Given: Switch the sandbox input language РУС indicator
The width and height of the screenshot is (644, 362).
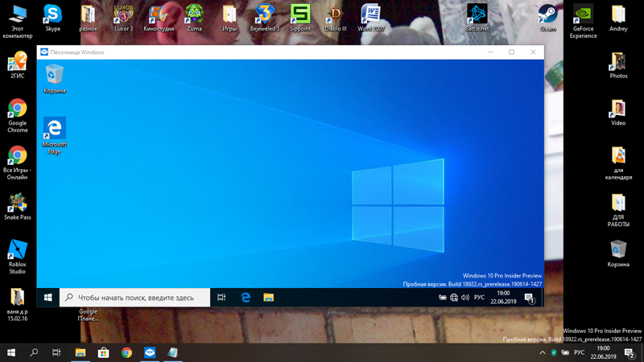Looking at the screenshot, I should point(479,298).
